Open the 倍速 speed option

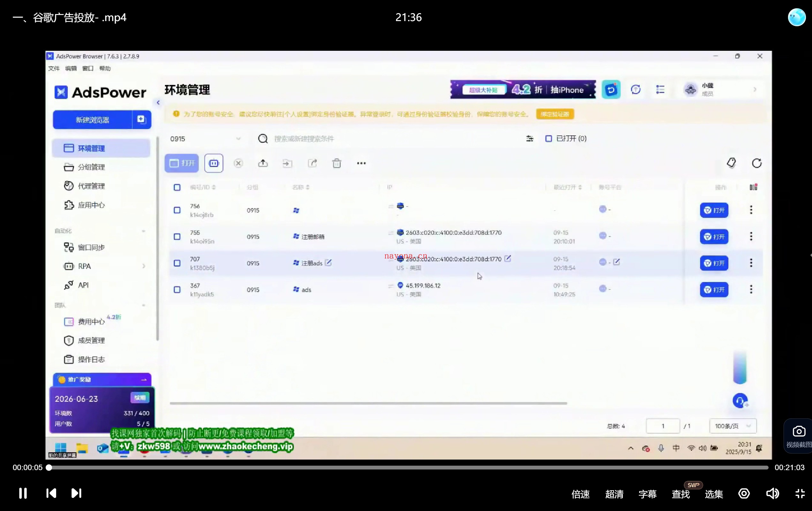[x=580, y=494]
